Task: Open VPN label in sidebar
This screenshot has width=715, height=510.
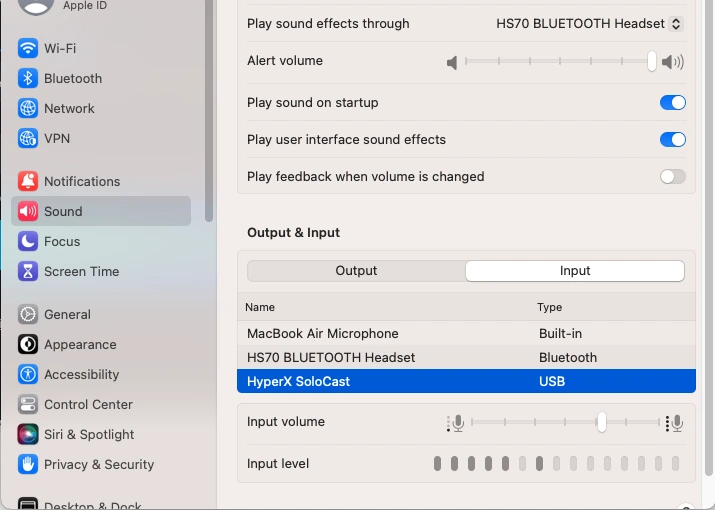Action: [57, 138]
